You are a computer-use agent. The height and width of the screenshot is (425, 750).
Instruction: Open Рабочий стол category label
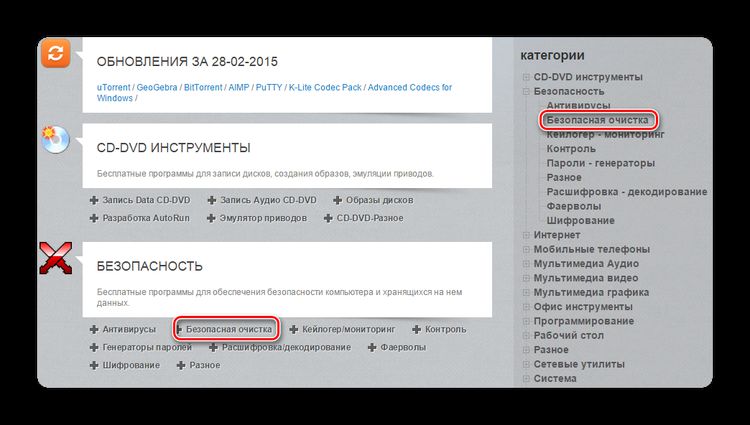pyautogui.click(x=569, y=336)
